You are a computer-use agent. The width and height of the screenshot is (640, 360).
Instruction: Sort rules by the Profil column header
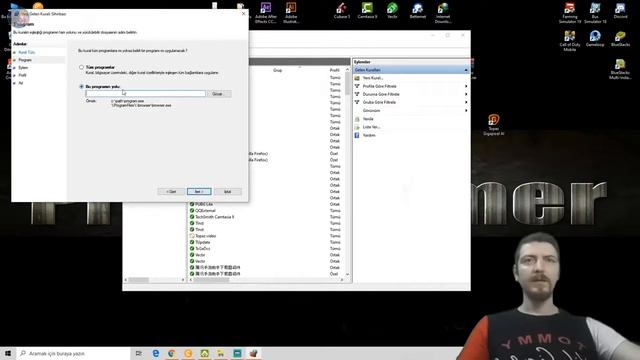pyautogui.click(x=335, y=70)
